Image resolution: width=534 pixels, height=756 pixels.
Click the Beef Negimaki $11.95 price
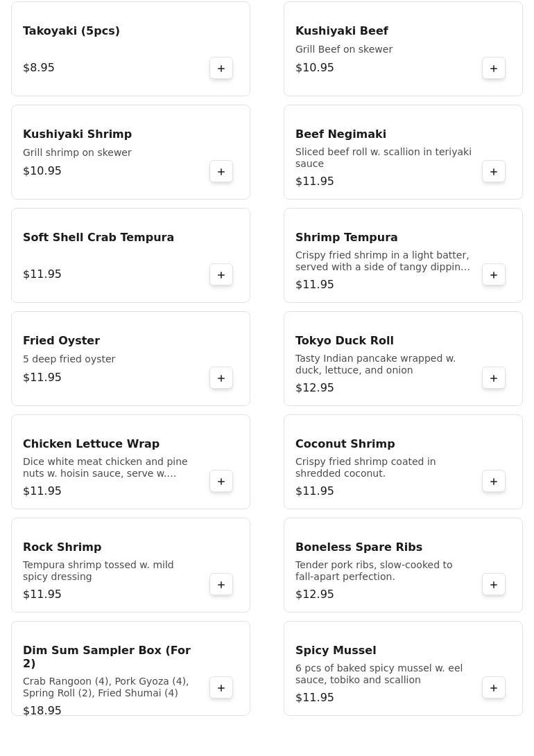315,182
